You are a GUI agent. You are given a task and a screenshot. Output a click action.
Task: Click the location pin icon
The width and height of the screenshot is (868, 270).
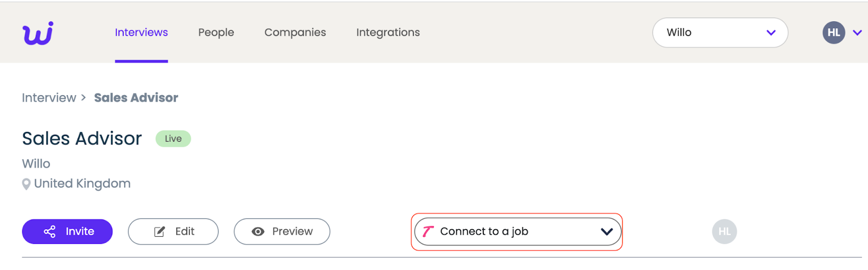click(26, 184)
